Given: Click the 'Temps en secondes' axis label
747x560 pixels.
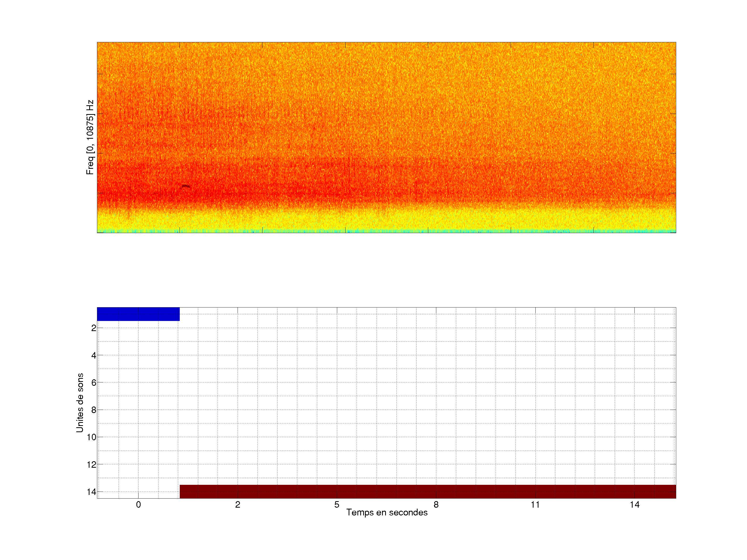Looking at the screenshot, I should coord(387,512).
